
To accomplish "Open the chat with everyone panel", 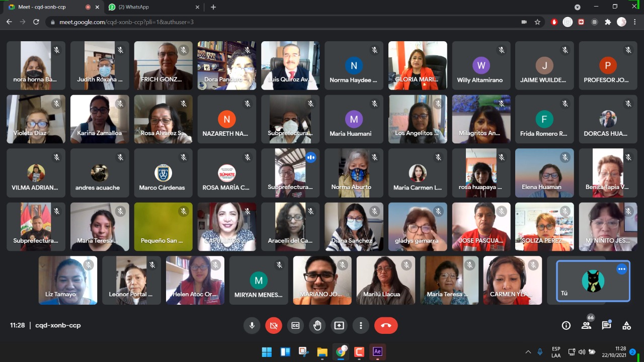I will [x=606, y=325].
